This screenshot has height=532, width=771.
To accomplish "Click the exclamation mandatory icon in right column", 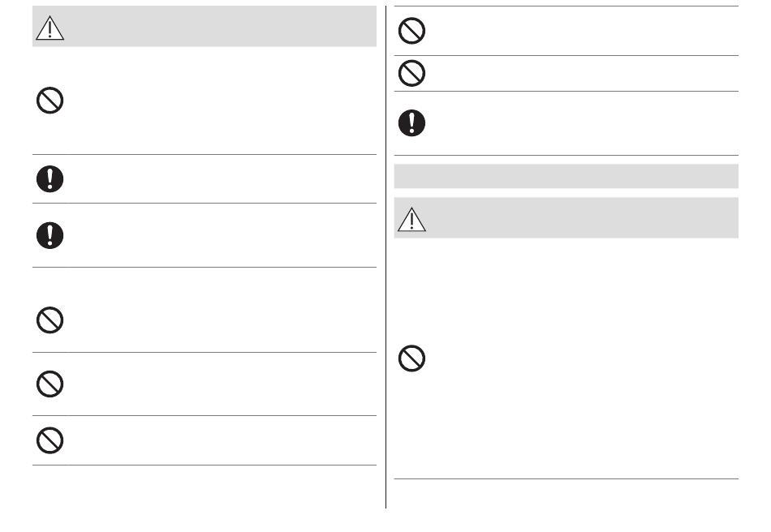I will click(x=411, y=122).
